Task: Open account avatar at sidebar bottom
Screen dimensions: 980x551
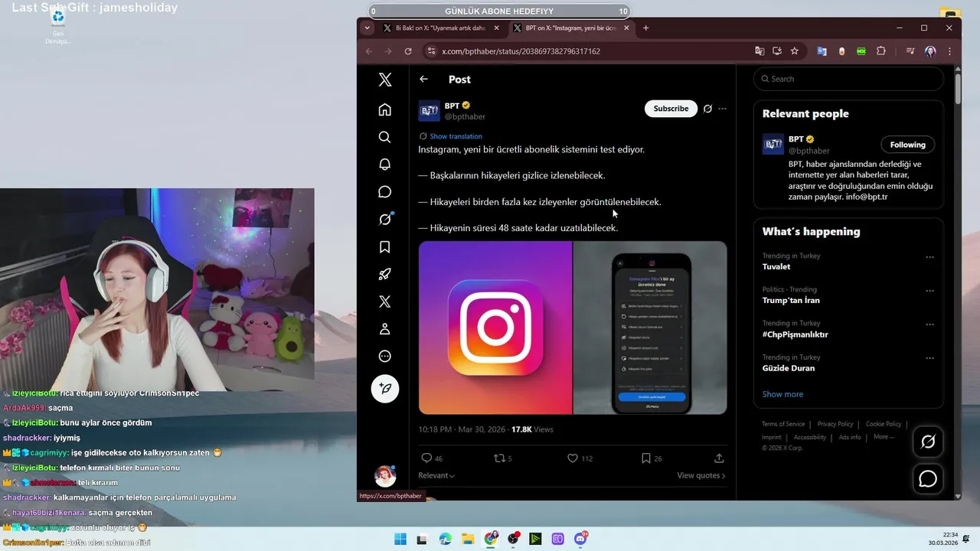Action: coord(385,477)
